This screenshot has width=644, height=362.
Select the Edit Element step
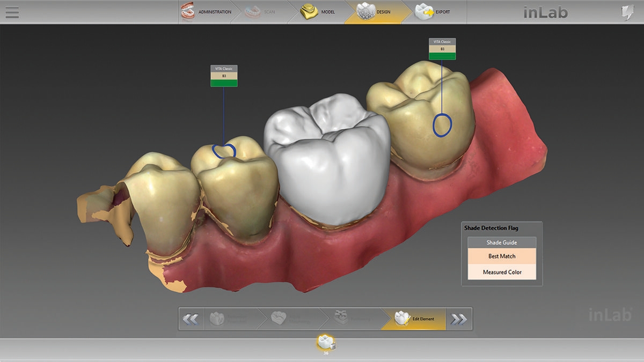click(x=414, y=319)
